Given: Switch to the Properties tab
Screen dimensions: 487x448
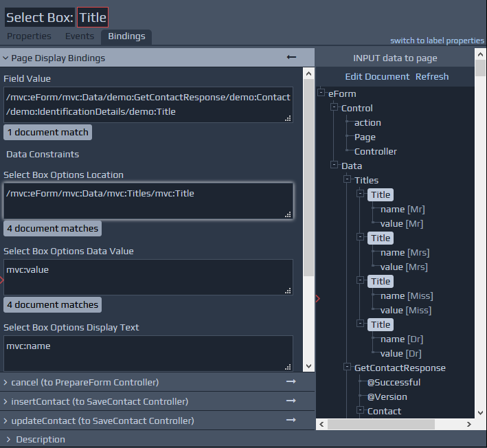Looking at the screenshot, I should 30,36.
